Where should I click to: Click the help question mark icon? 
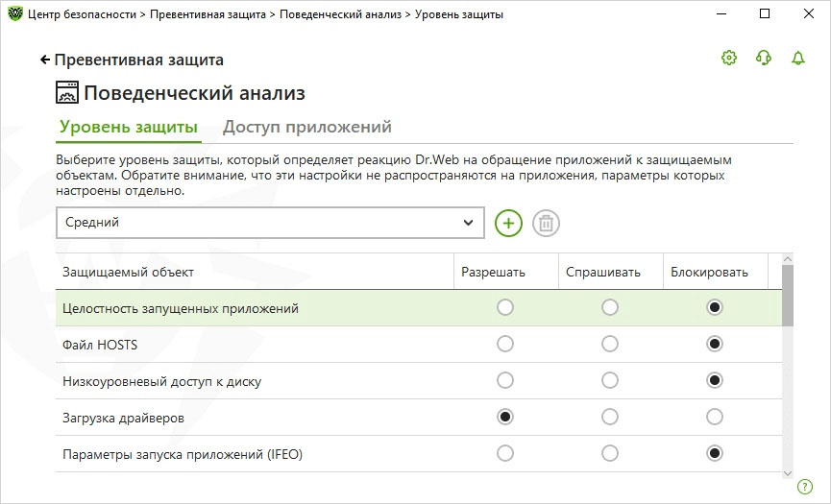[x=805, y=487]
